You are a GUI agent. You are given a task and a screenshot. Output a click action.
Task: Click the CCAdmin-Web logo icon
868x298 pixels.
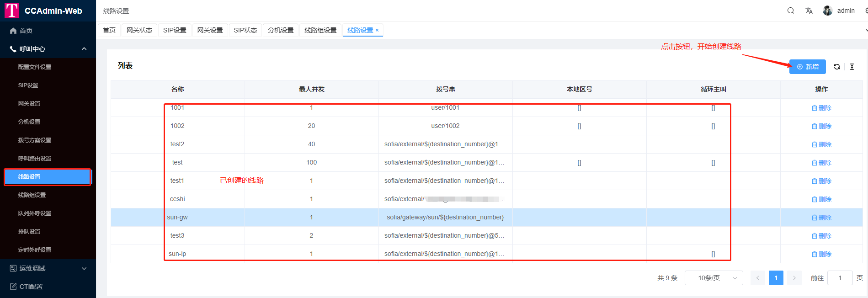[11, 11]
